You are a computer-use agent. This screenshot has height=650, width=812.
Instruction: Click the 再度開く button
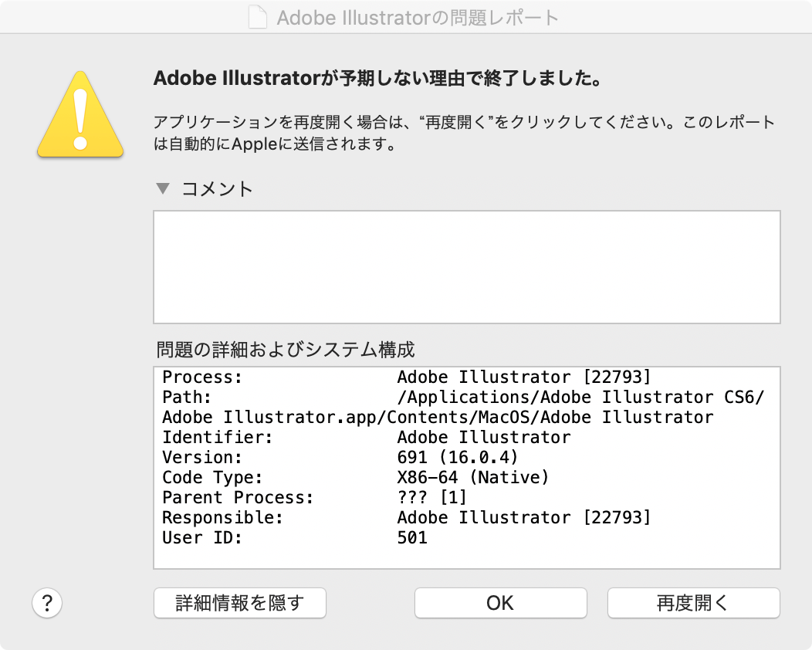[x=693, y=603]
